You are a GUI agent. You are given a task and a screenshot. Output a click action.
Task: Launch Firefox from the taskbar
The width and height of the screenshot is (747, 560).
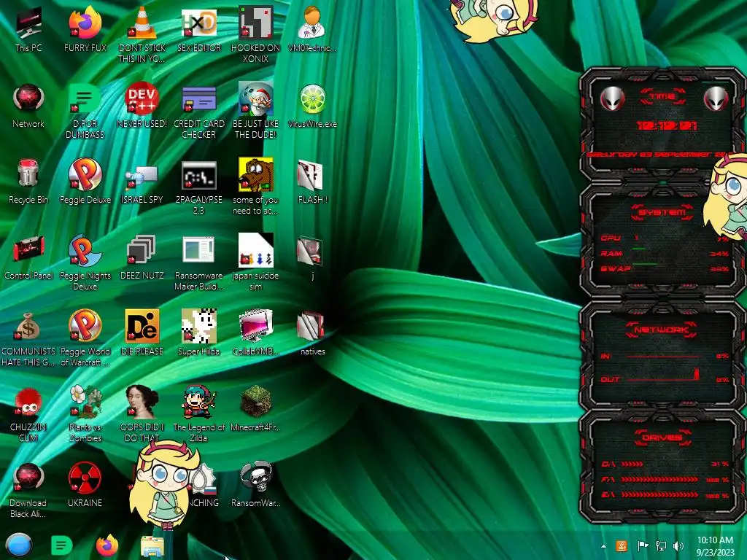tap(107, 545)
